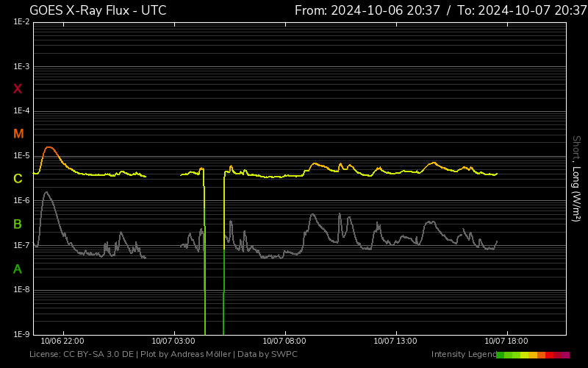Click the orange flare peak on long-flux curve
Screen dimensions: 588x368
[49, 148]
